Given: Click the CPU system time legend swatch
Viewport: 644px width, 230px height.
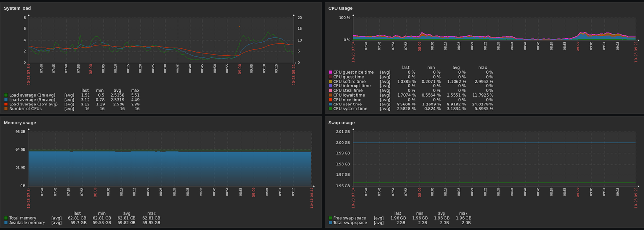Looking at the screenshot, I should coord(330,109).
